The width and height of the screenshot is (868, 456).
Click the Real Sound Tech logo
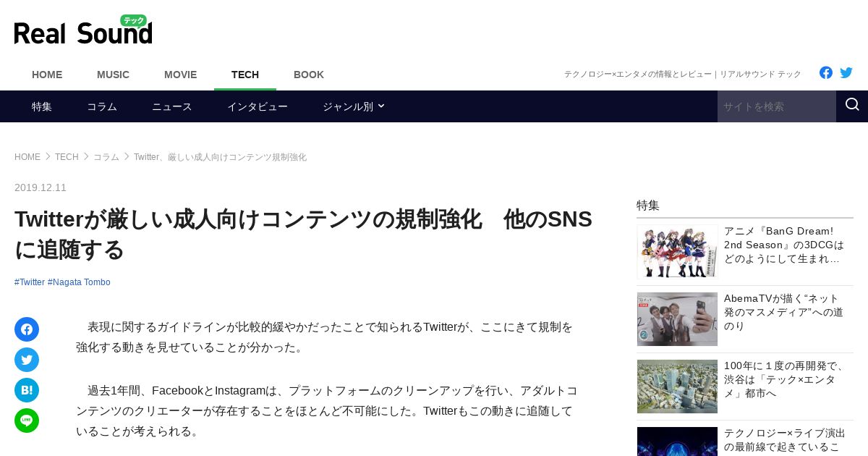[83, 30]
